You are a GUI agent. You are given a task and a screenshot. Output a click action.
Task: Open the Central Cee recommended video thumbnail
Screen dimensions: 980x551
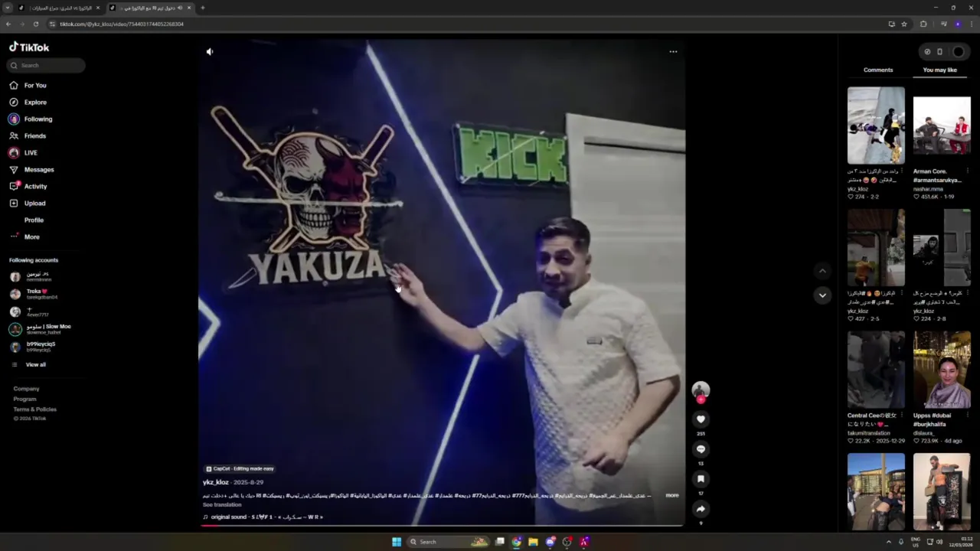tap(876, 370)
